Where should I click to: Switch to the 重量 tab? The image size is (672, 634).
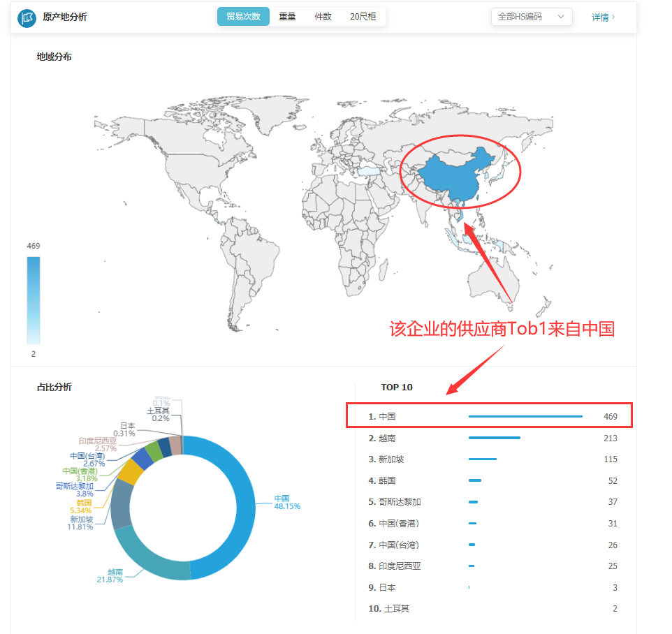(x=286, y=16)
